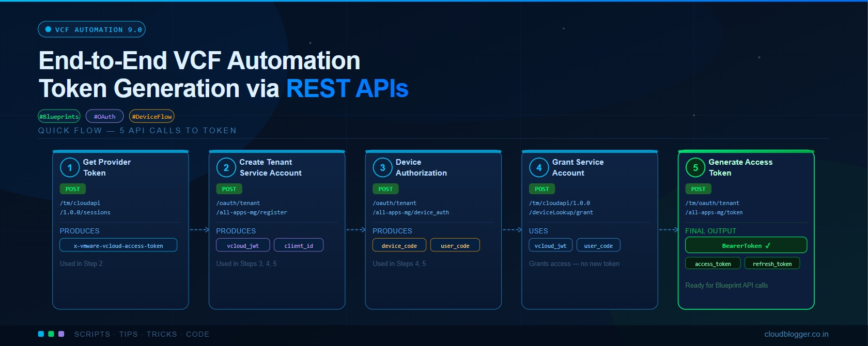The image size is (868, 346).
Task: Click the POST badge in Generate Access Token card
Action: [699, 189]
